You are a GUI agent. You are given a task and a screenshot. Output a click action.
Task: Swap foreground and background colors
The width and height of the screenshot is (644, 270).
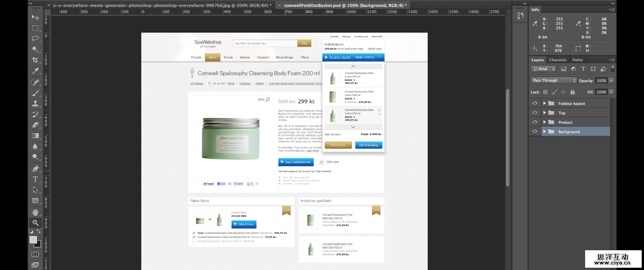[x=39, y=231]
